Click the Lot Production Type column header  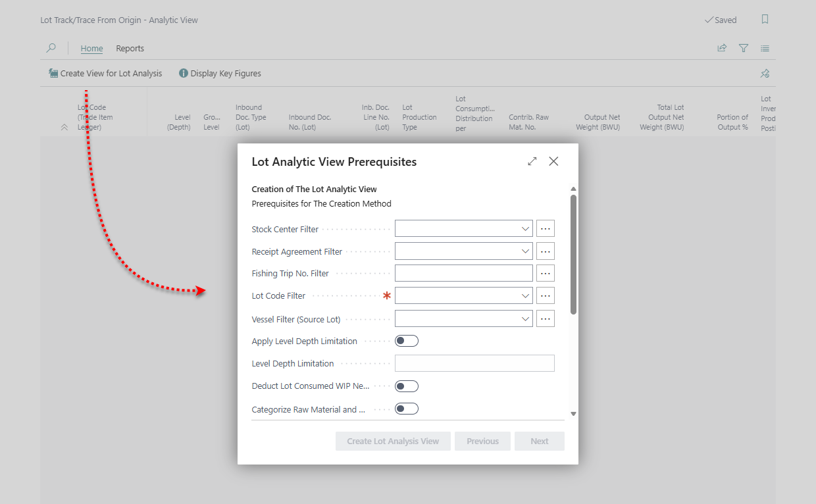coord(419,117)
